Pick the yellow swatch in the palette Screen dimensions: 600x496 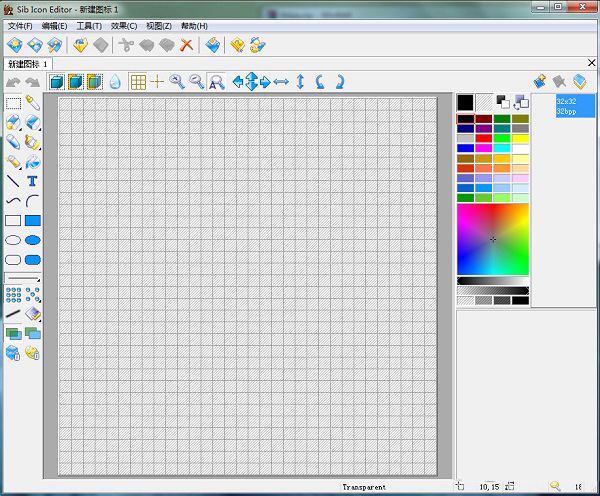click(x=520, y=138)
